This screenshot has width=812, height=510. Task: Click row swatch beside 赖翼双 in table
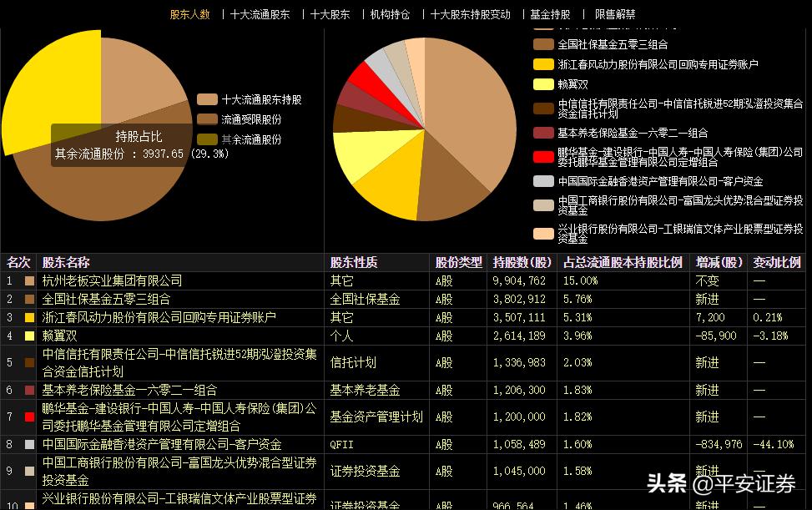pos(29,336)
